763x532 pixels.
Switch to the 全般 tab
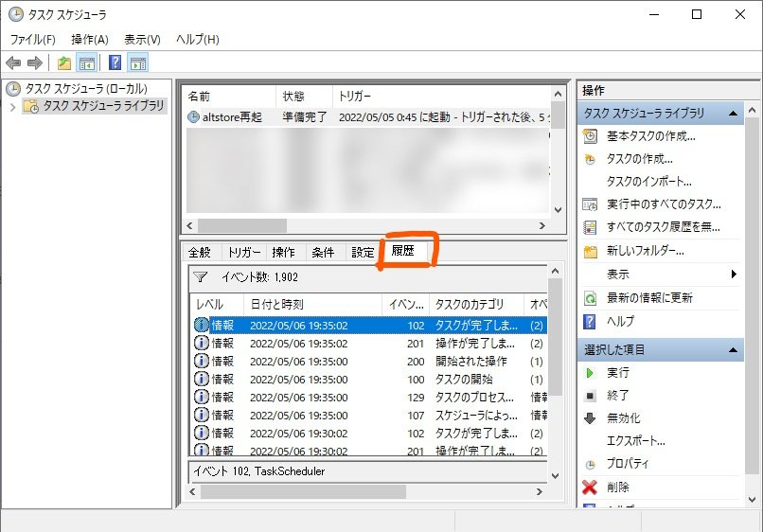(200, 252)
